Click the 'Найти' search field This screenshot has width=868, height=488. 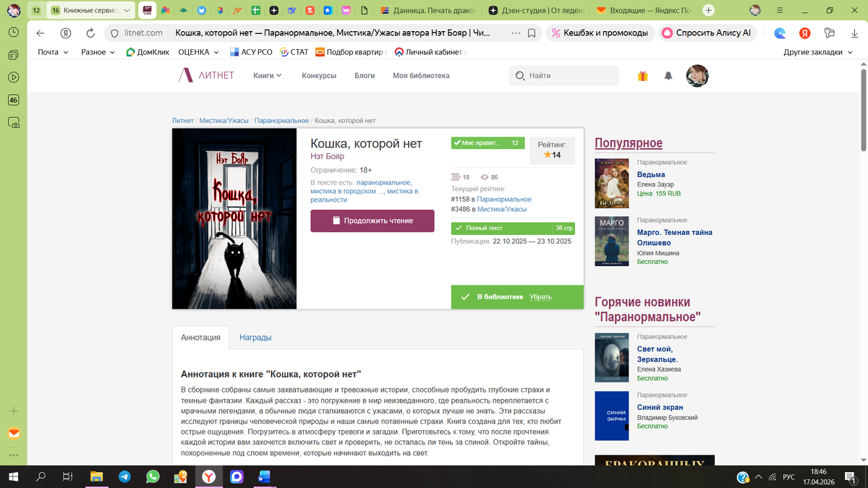pos(564,75)
